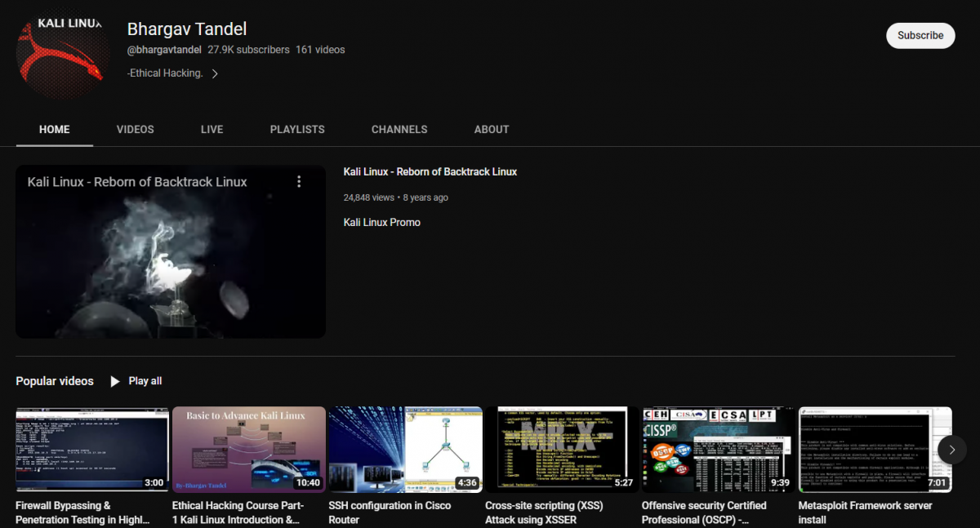Click the -Ethical Hacking. description text
The width and height of the screenshot is (980, 528).
click(165, 73)
